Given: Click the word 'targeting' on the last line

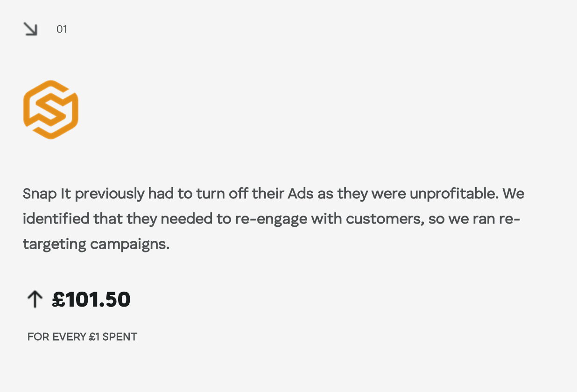Looking at the screenshot, I should pos(54,244).
